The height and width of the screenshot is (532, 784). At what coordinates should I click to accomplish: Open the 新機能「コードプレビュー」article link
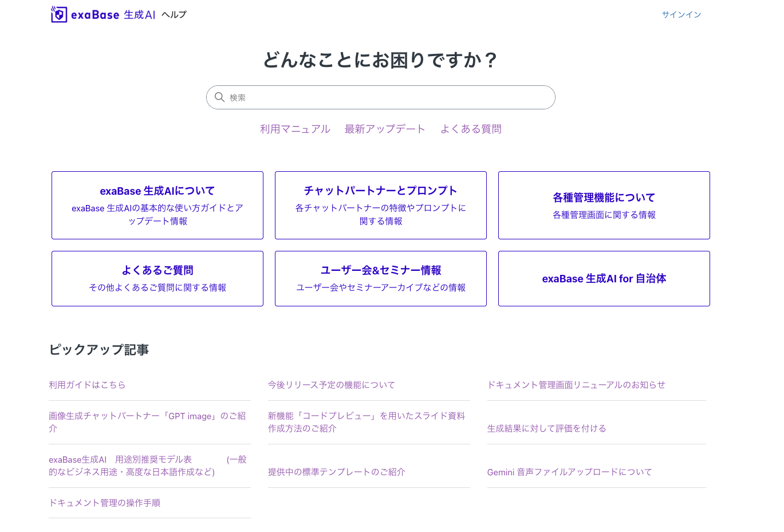pos(367,422)
